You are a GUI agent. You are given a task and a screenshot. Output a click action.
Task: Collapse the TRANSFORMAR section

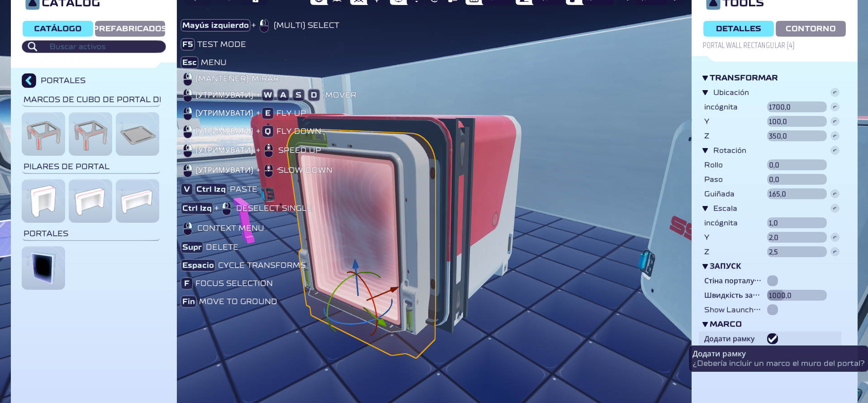705,78
